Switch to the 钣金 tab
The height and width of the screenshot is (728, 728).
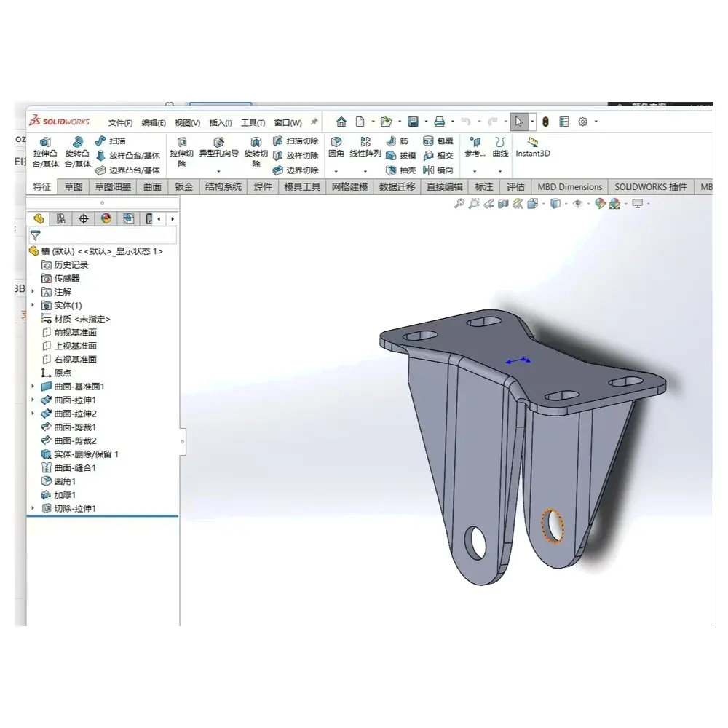pos(184,186)
